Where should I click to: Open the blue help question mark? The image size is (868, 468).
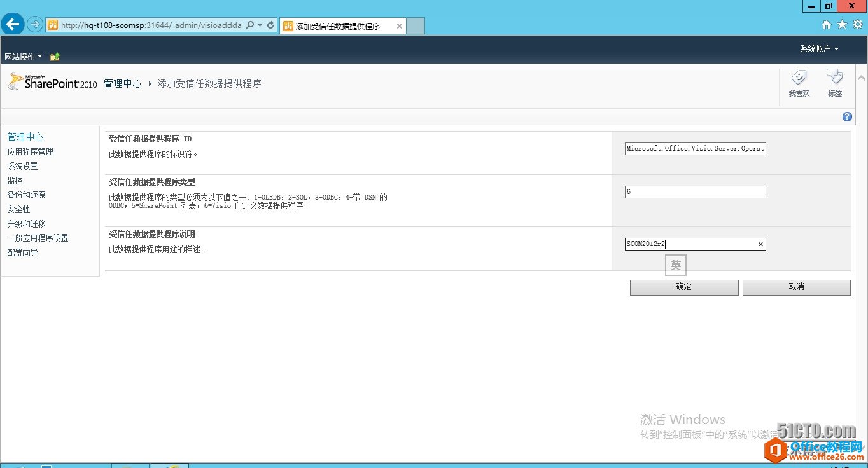click(847, 116)
